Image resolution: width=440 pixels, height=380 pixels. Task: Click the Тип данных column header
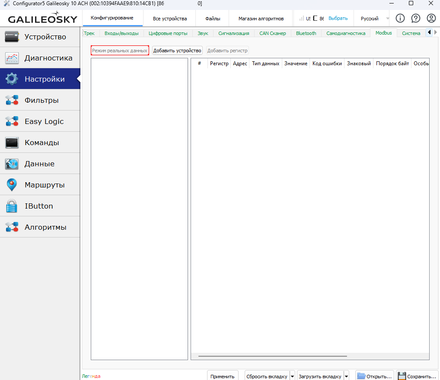coord(265,63)
